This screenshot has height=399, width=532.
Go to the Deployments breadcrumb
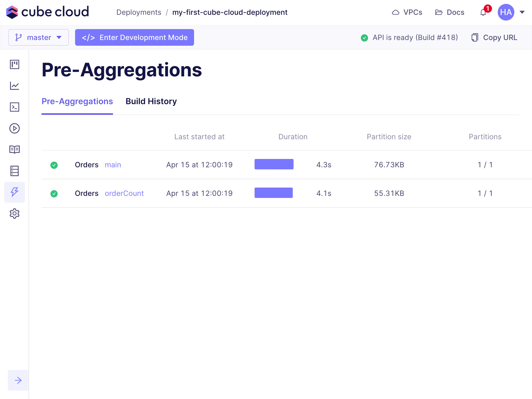click(139, 12)
